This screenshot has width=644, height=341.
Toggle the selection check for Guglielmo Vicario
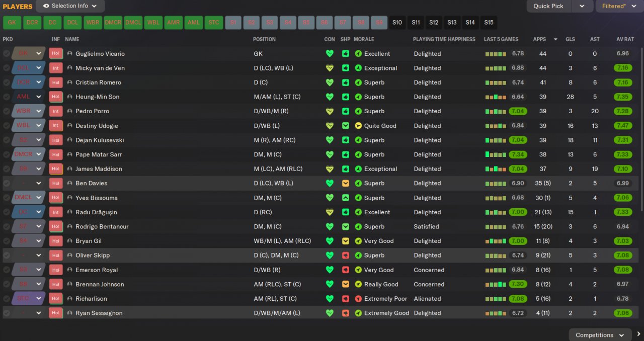[6, 53]
